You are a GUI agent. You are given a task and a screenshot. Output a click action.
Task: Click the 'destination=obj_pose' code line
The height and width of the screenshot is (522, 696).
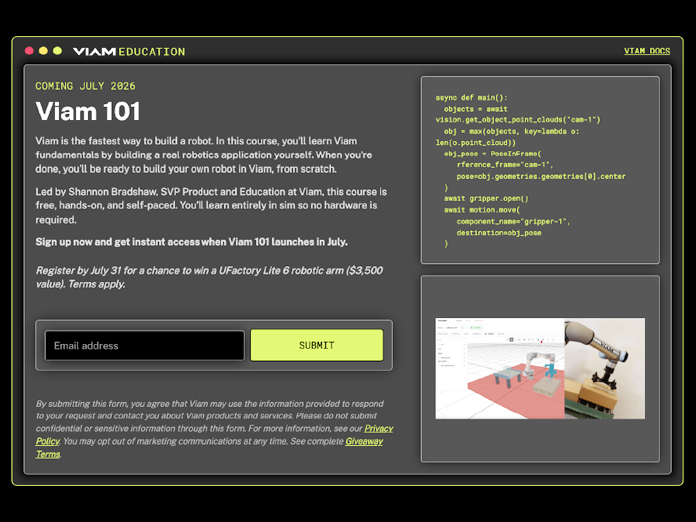pos(499,233)
